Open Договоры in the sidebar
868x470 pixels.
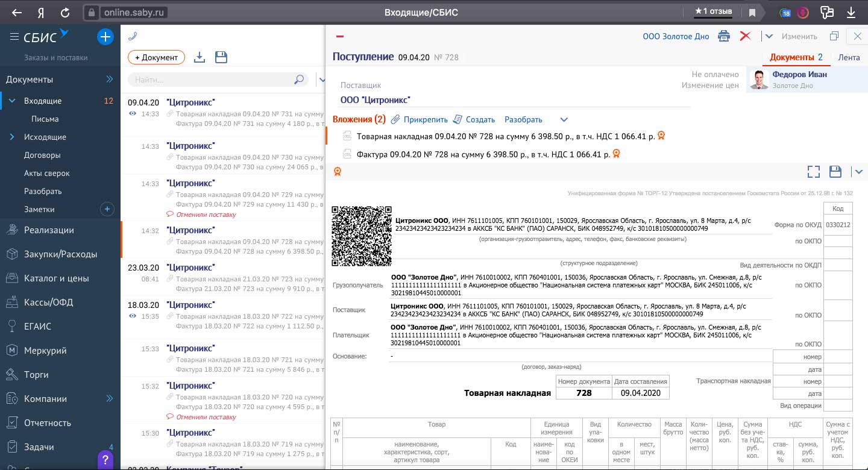(42, 155)
